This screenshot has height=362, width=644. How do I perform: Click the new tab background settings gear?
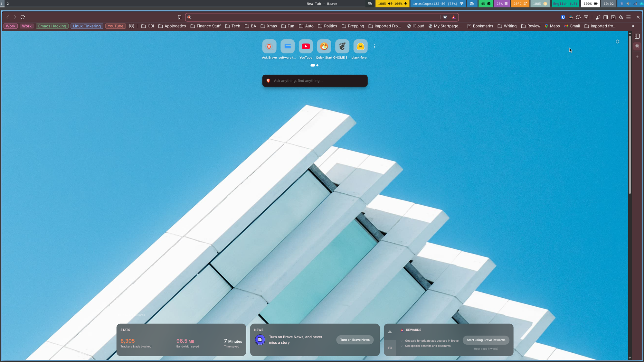click(x=617, y=42)
